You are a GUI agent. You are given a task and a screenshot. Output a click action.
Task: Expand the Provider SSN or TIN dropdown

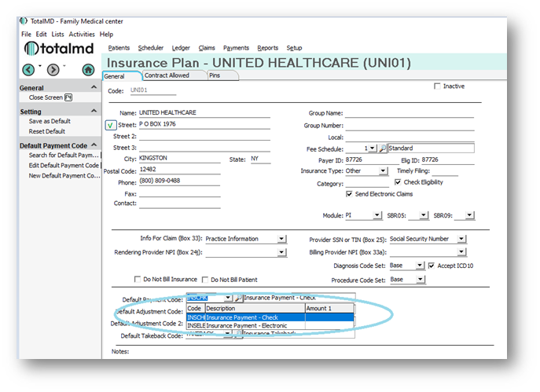pos(461,239)
